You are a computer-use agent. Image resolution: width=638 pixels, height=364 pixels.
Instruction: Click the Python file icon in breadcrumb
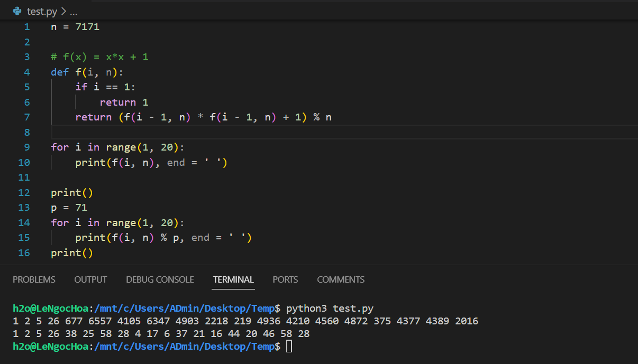click(17, 11)
